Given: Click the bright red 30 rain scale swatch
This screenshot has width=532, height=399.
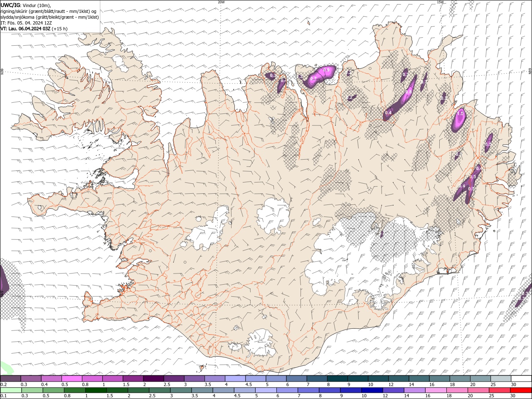Looking at the screenshot, I should pyautogui.click(x=521, y=390).
